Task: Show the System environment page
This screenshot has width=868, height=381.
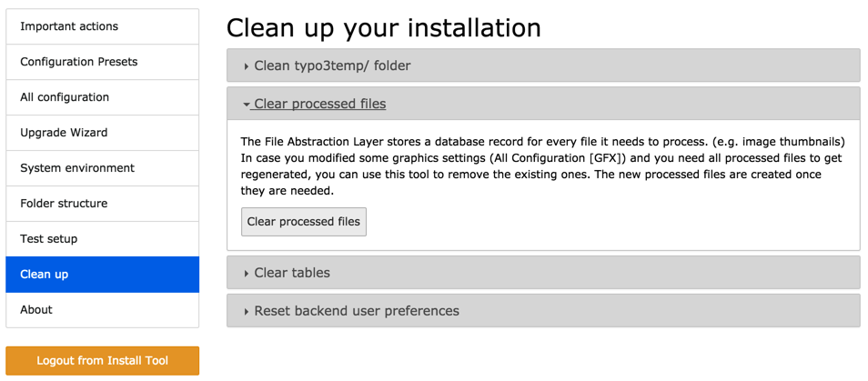Action: tap(77, 168)
